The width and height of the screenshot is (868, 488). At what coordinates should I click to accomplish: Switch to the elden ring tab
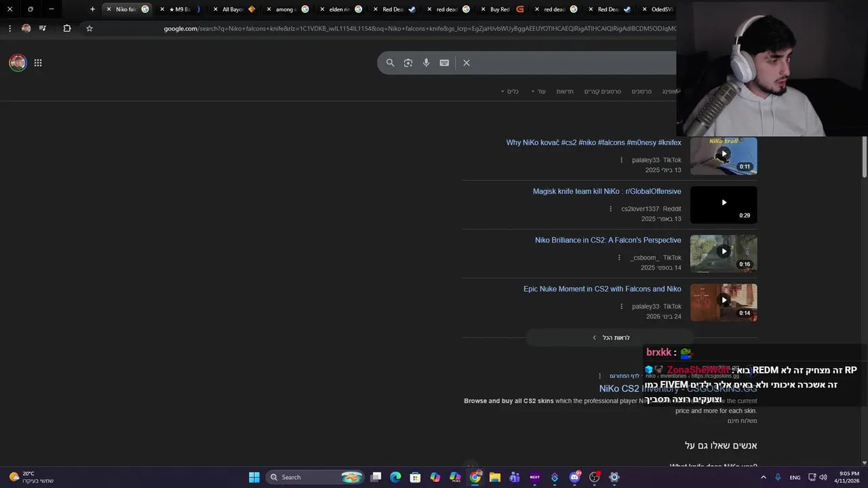(x=340, y=9)
